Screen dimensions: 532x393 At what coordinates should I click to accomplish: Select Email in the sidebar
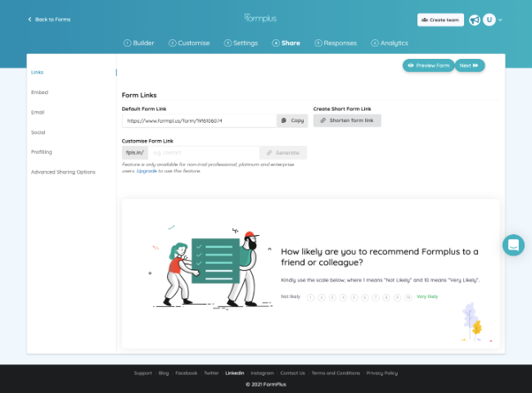tap(38, 112)
